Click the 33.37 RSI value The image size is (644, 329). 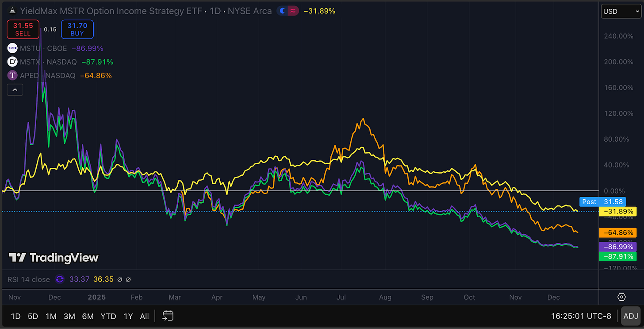pyautogui.click(x=79, y=279)
